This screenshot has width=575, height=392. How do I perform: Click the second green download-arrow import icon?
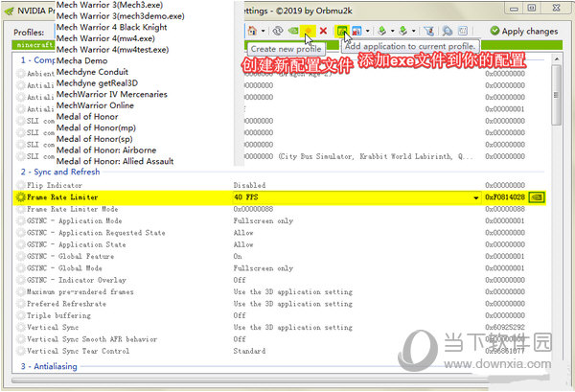(403, 31)
